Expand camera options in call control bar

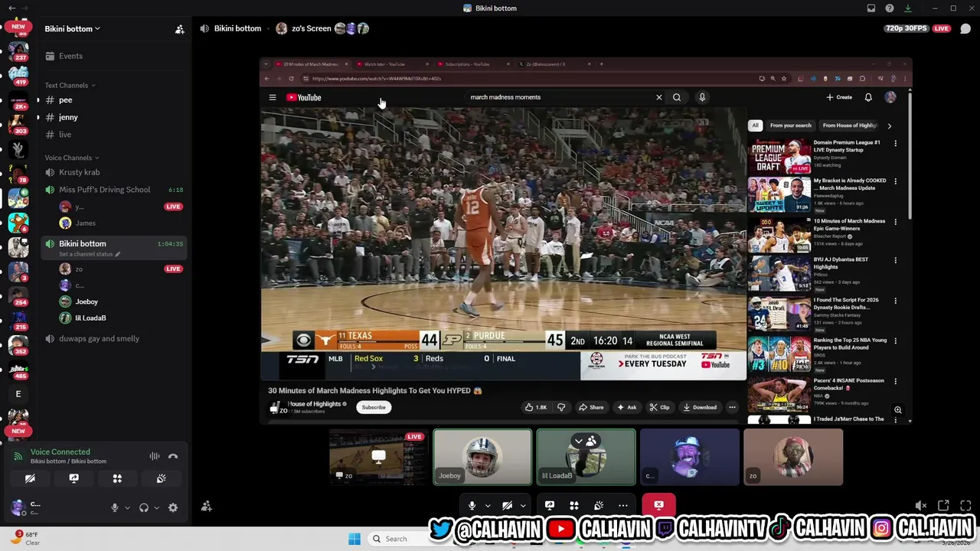coord(523,505)
